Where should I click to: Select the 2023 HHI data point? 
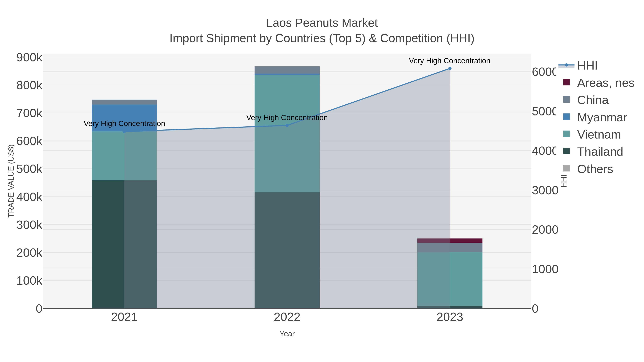click(450, 68)
